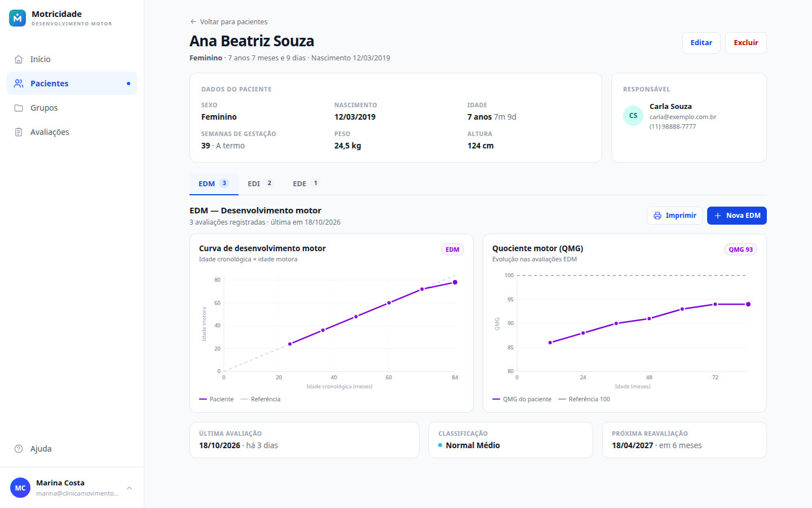812x508 pixels.
Task: Select the Pacientes people icon
Action: (x=19, y=84)
